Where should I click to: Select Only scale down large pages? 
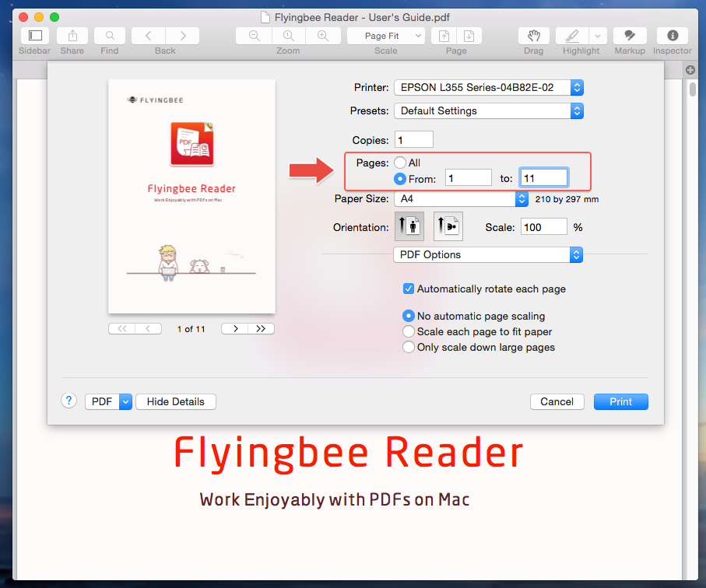tap(409, 348)
